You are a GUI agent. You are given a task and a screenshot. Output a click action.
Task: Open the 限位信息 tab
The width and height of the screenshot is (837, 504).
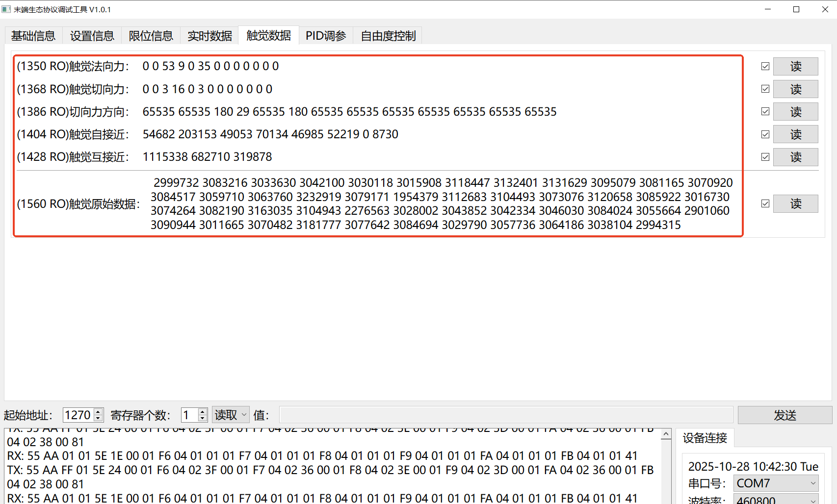150,35
